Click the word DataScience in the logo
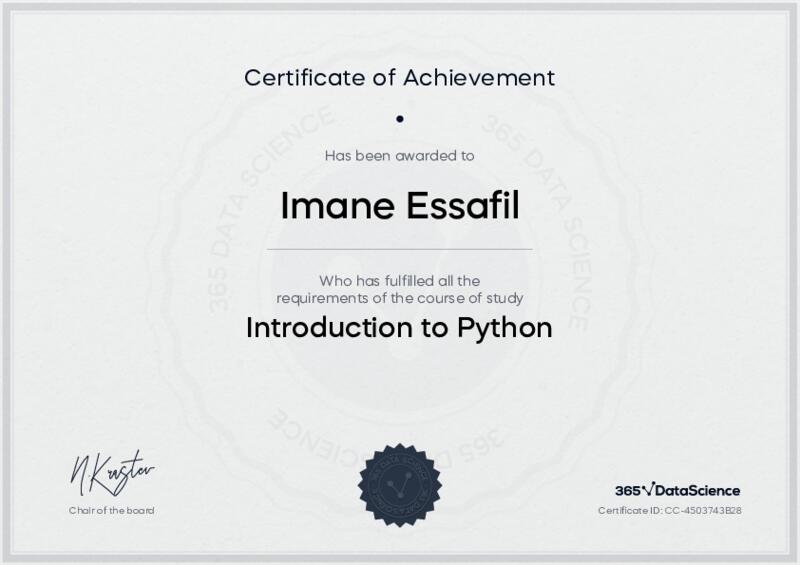The height and width of the screenshot is (565, 800). [698, 490]
